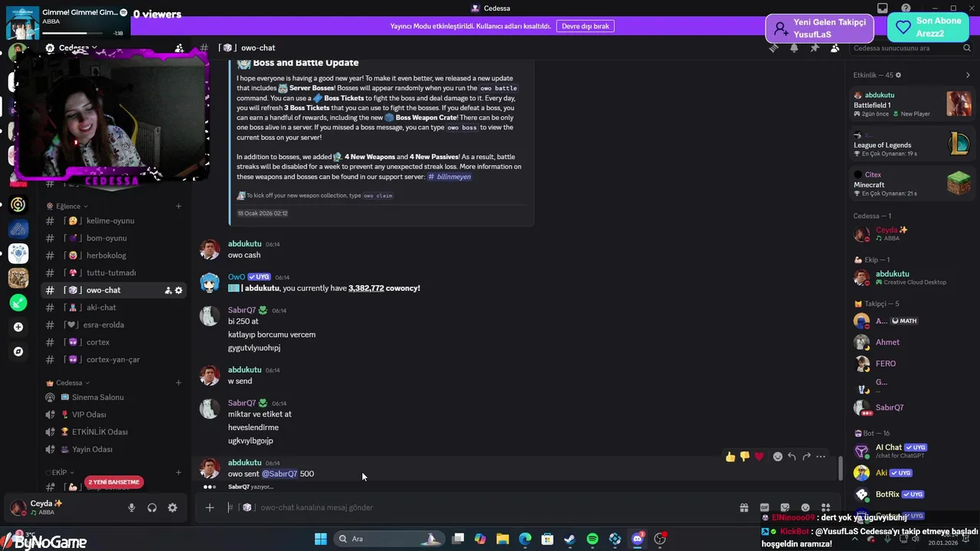Viewport: 980px width, 551px height.
Task: Open kelime-oyunu channel
Action: [113, 220]
